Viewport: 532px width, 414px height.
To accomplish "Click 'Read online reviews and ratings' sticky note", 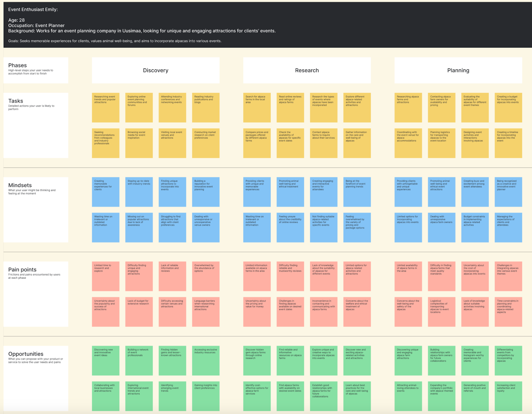I will click(290, 107).
